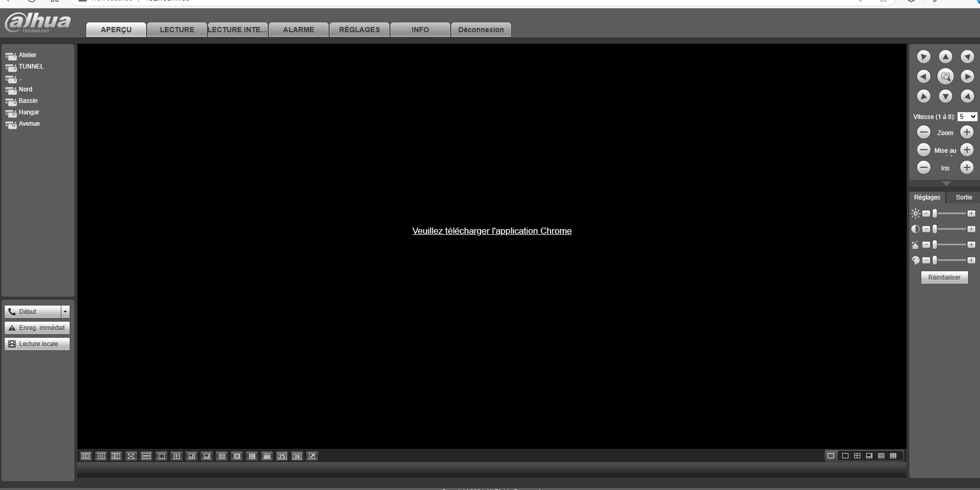Viewport: 980px width, 490px height.
Task: Choose the 4-window layout at bottom right
Action: pos(857,456)
